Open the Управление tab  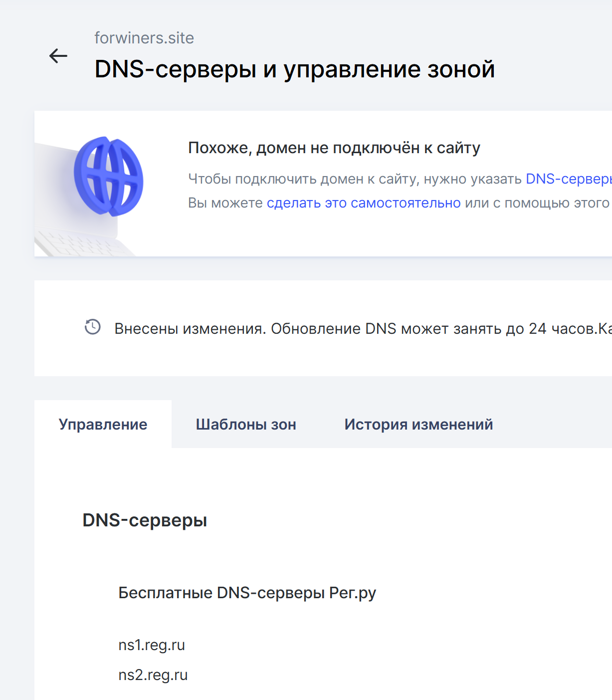click(103, 424)
